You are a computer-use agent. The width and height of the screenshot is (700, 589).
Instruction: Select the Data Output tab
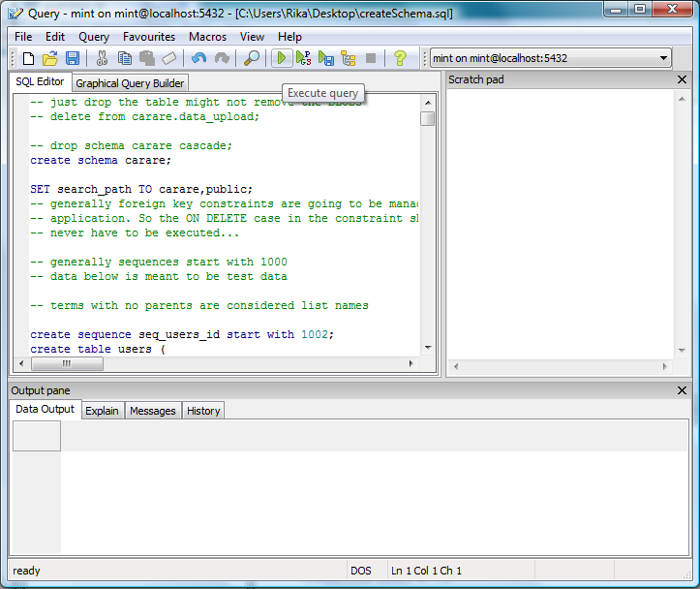(45, 409)
